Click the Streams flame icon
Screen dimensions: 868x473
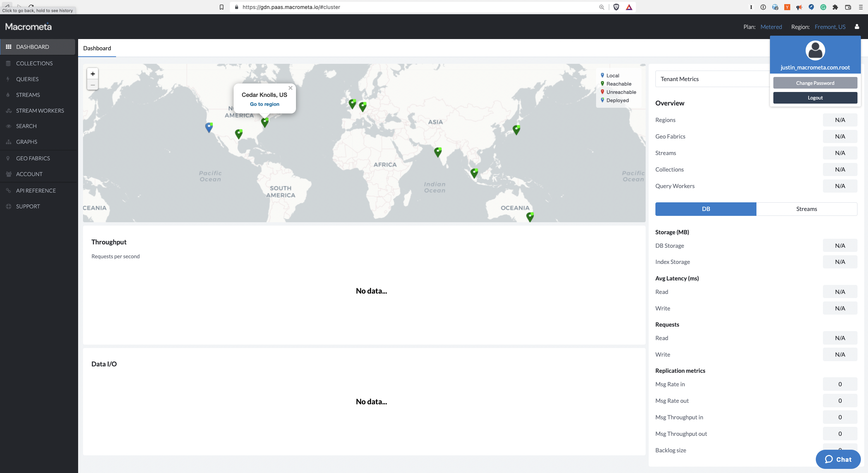(8, 95)
